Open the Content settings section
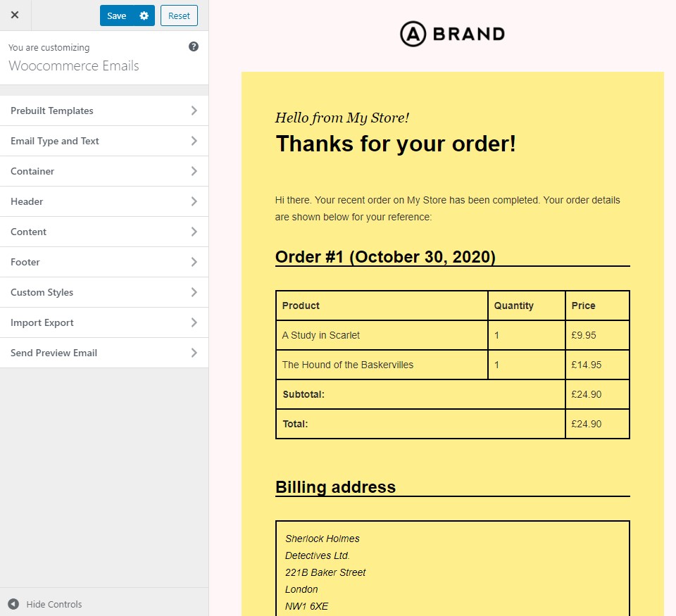676x616 pixels. (x=28, y=232)
